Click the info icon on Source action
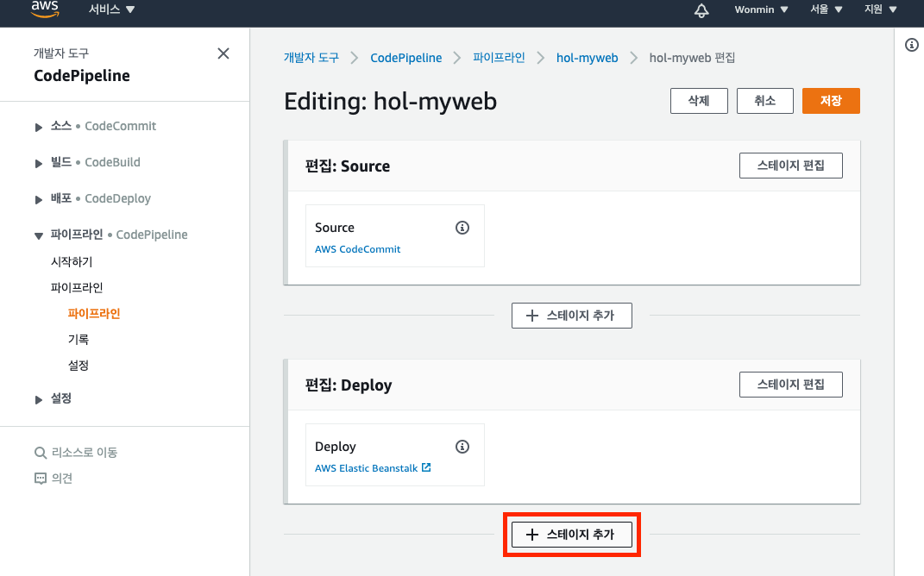The height and width of the screenshot is (576, 924). (x=462, y=228)
